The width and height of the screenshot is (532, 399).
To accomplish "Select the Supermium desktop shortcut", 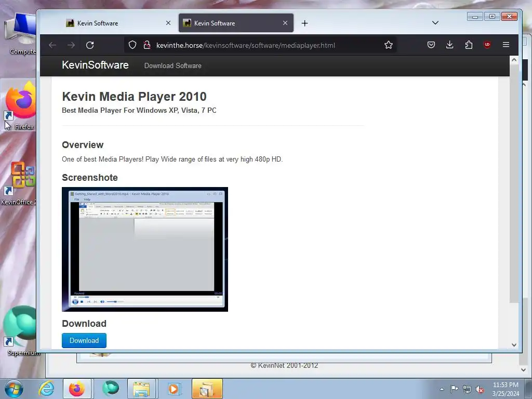I will 20,331.
